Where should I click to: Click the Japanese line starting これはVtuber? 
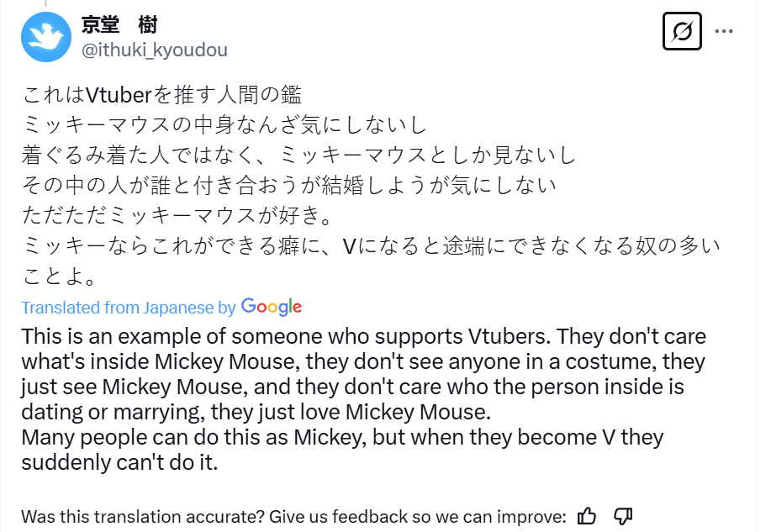[167, 95]
